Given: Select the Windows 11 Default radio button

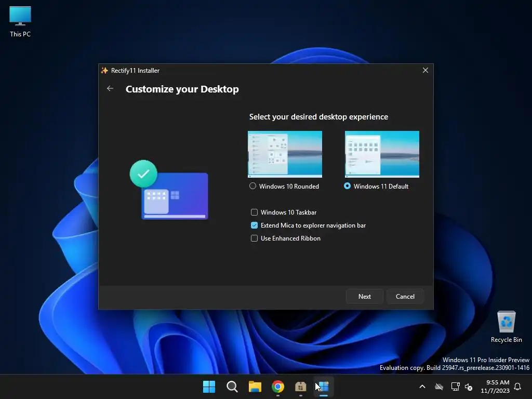Looking at the screenshot, I should [347, 186].
